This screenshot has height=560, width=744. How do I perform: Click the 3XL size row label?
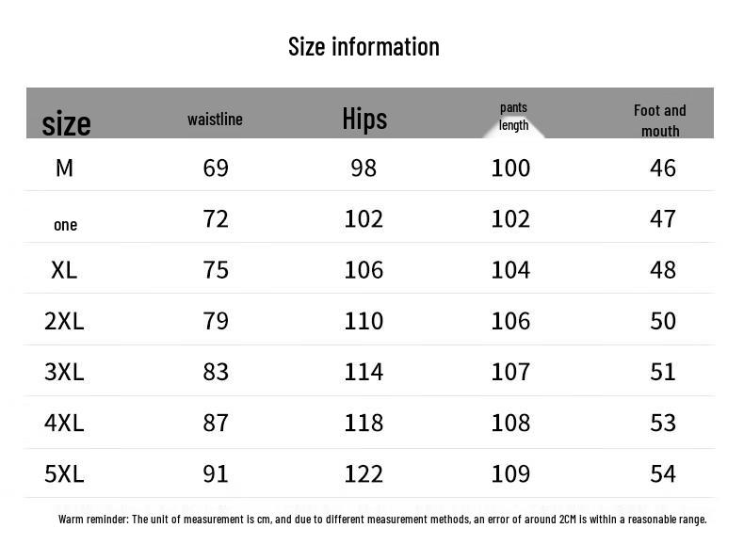[x=64, y=372]
